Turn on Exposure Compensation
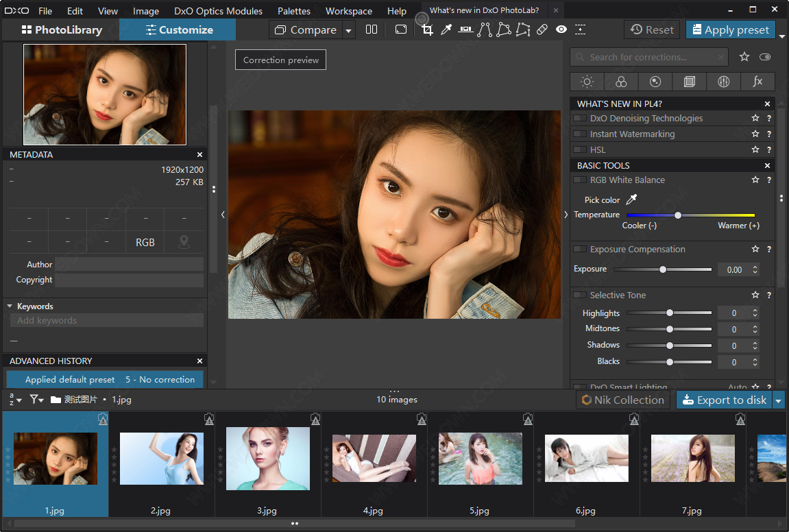The image size is (789, 532). pyautogui.click(x=580, y=250)
